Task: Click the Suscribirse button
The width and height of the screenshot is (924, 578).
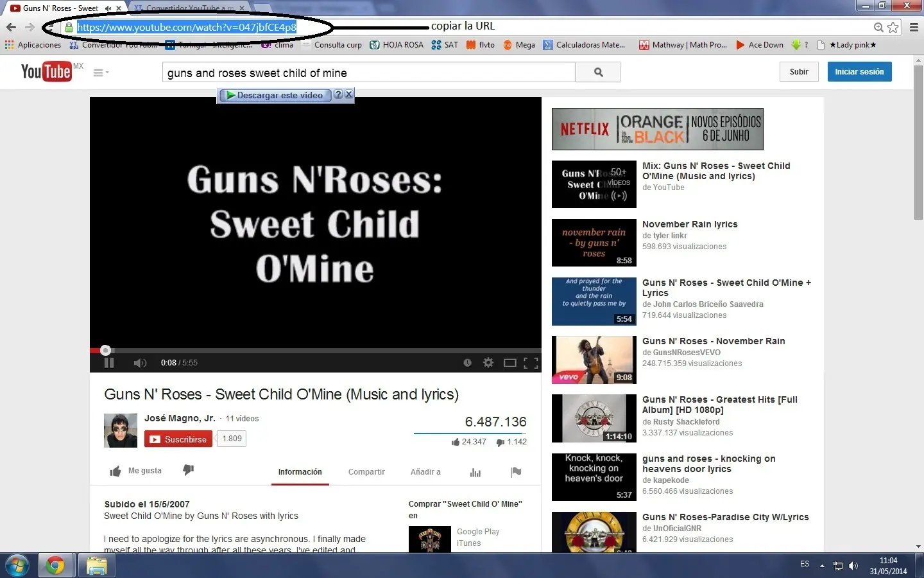Action: point(178,439)
